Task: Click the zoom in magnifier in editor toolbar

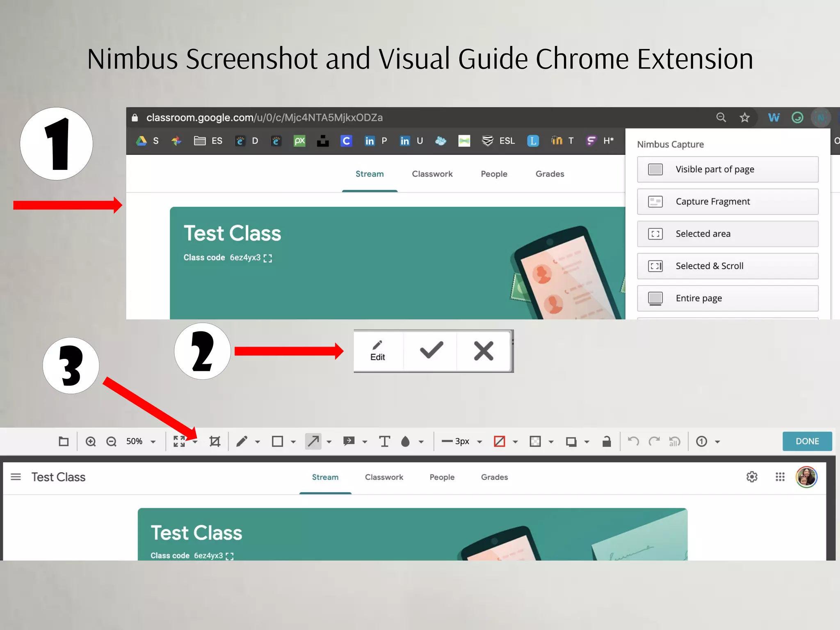Action: point(91,441)
